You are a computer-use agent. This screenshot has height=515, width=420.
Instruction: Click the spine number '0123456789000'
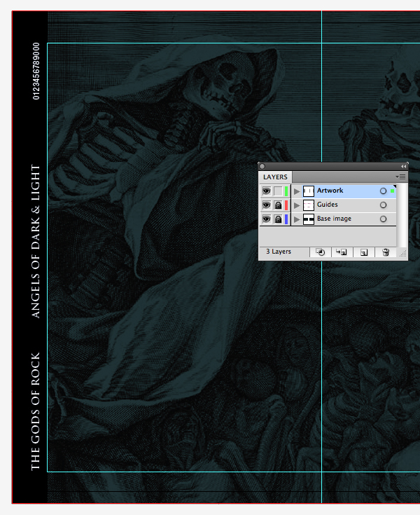point(36,71)
